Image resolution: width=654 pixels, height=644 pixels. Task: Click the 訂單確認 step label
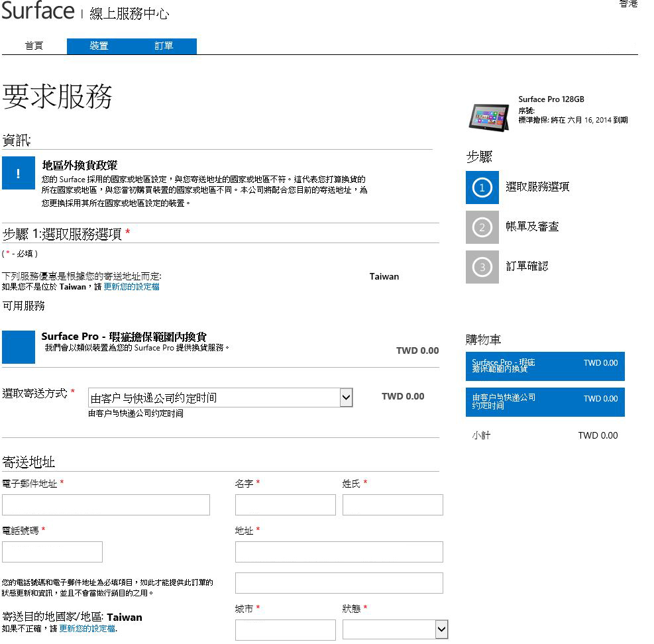coord(527,266)
